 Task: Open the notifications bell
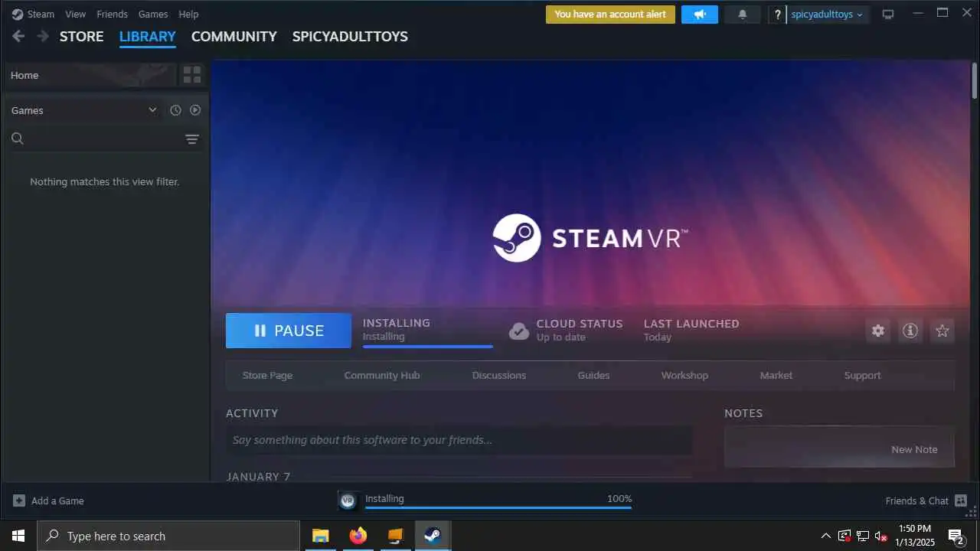pyautogui.click(x=743, y=14)
